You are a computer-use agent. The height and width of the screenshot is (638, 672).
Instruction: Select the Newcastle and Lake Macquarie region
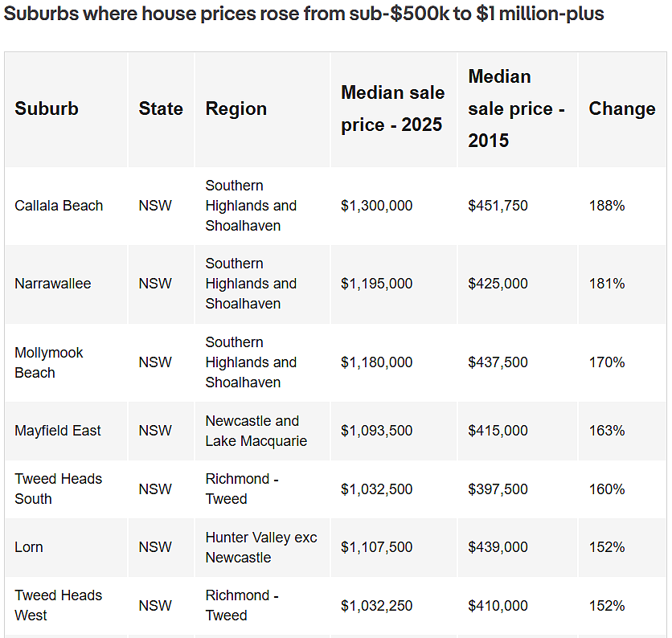coord(256,431)
